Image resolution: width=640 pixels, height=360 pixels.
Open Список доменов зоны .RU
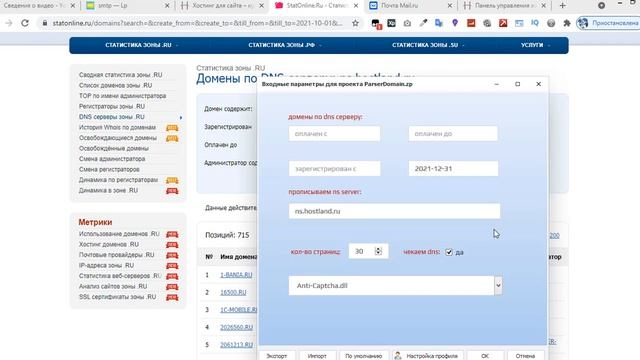[116, 86]
